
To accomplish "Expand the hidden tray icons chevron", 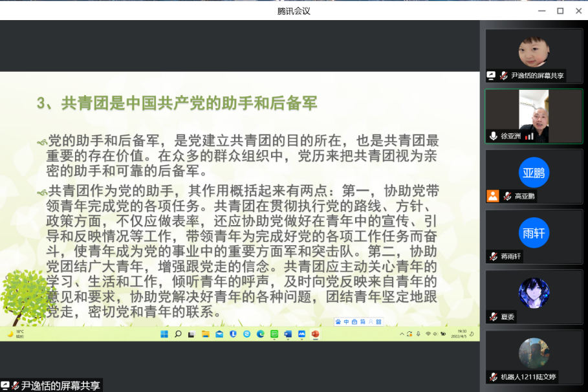I will (x=401, y=334).
